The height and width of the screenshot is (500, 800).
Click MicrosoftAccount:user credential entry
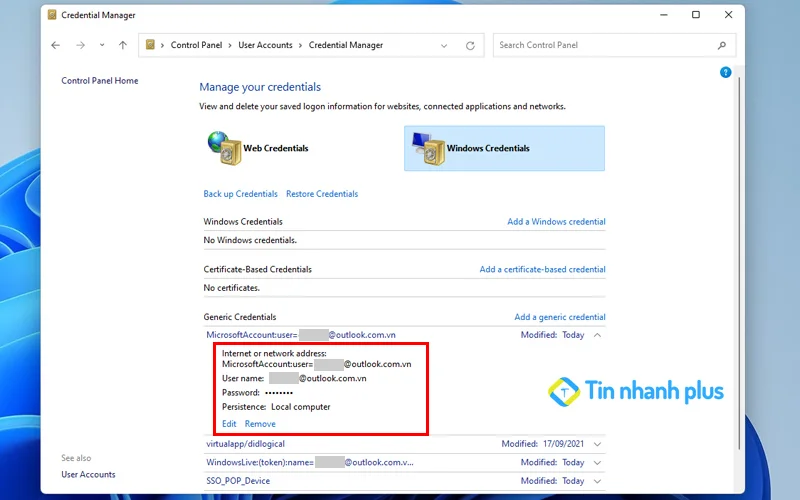point(301,335)
